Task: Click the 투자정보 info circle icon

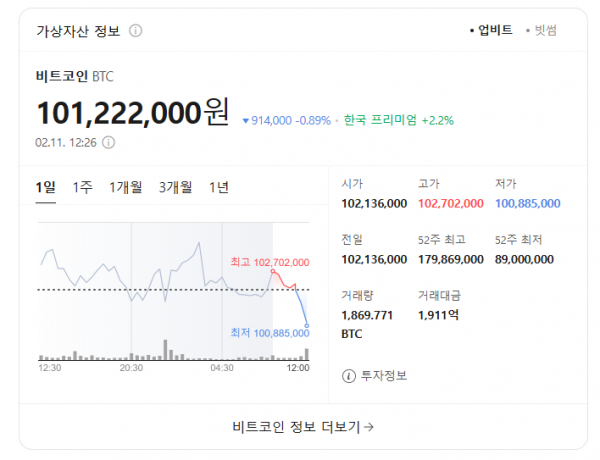Action: [x=348, y=375]
